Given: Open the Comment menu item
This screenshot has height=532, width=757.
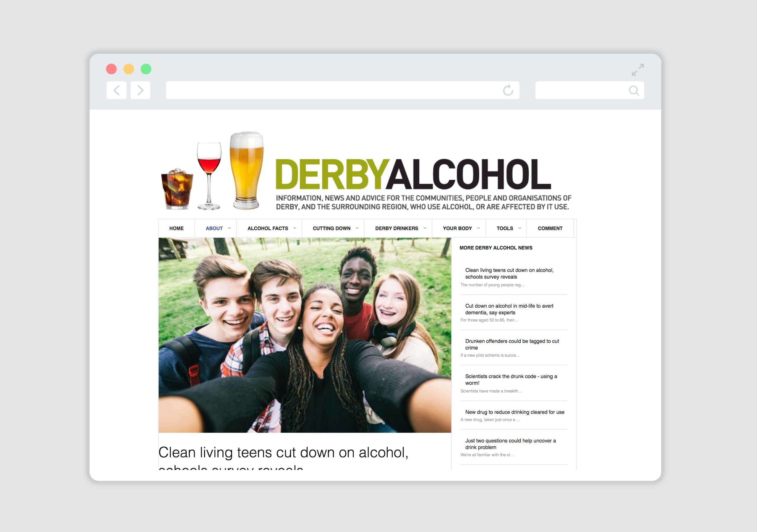Looking at the screenshot, I should click(x=550, y=228).
